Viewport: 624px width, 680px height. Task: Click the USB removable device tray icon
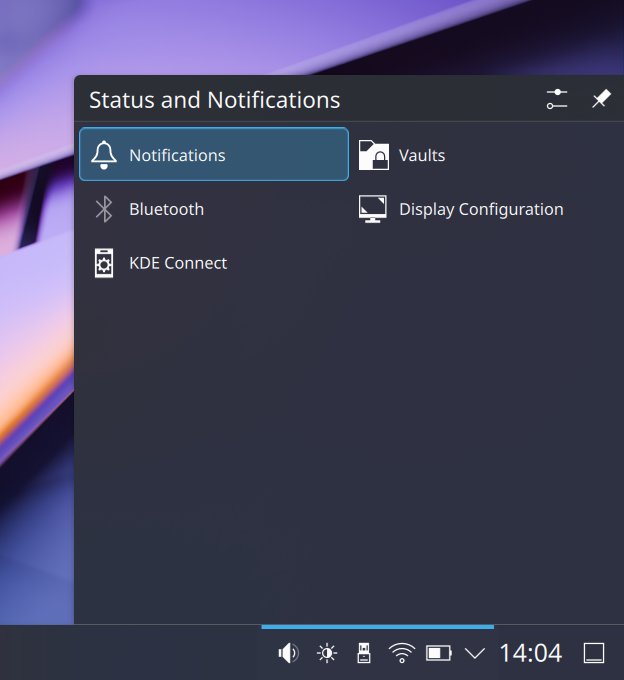[364, 653]
